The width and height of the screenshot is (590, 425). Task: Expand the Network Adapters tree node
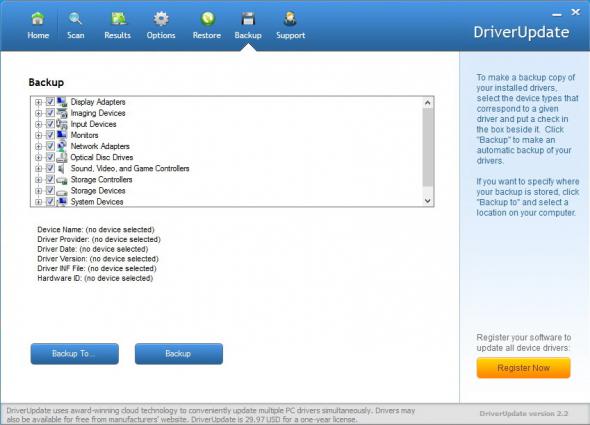38,146
